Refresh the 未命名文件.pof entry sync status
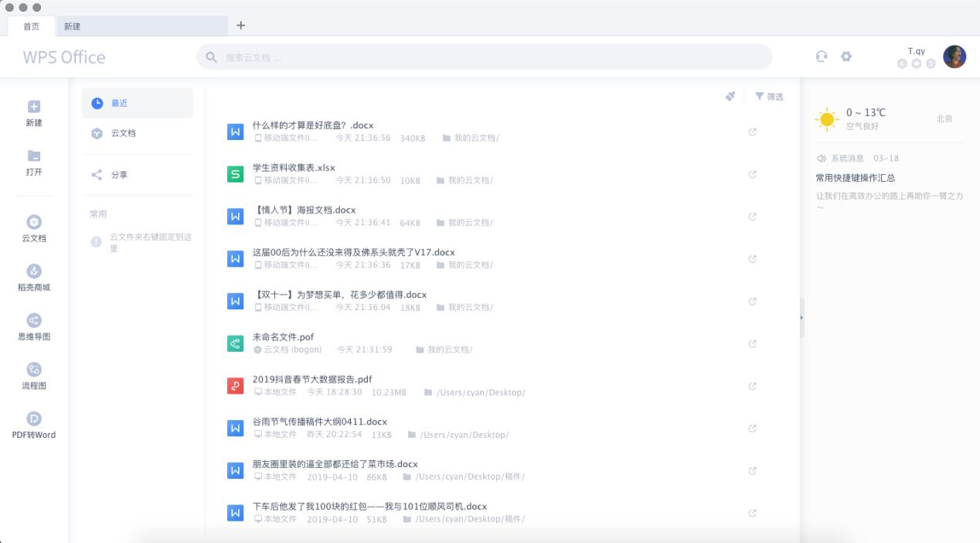Viewport: 980px width, 543px height. pyautogui.click(x=752, y=343)
